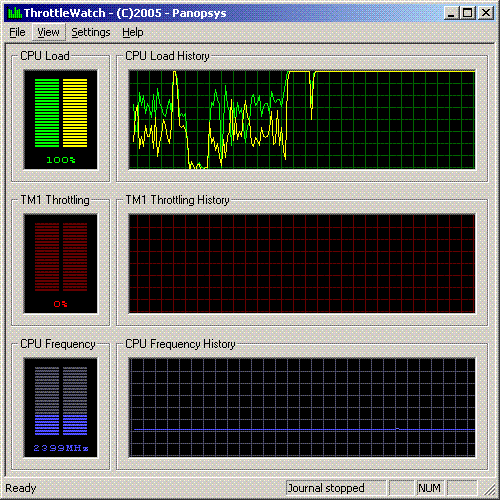Open the View menu
Viewport: 500px width, 500px height.
(x=49, y=32)
